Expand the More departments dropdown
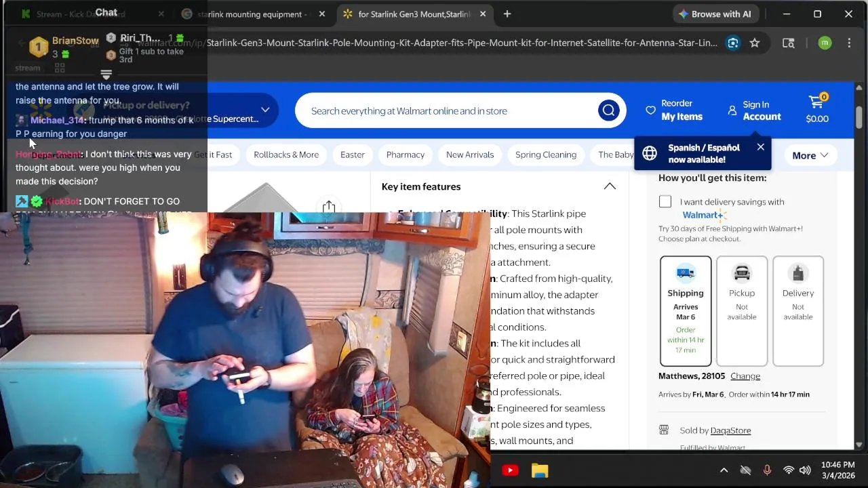The image size is (868, 488). coord(810,155)
